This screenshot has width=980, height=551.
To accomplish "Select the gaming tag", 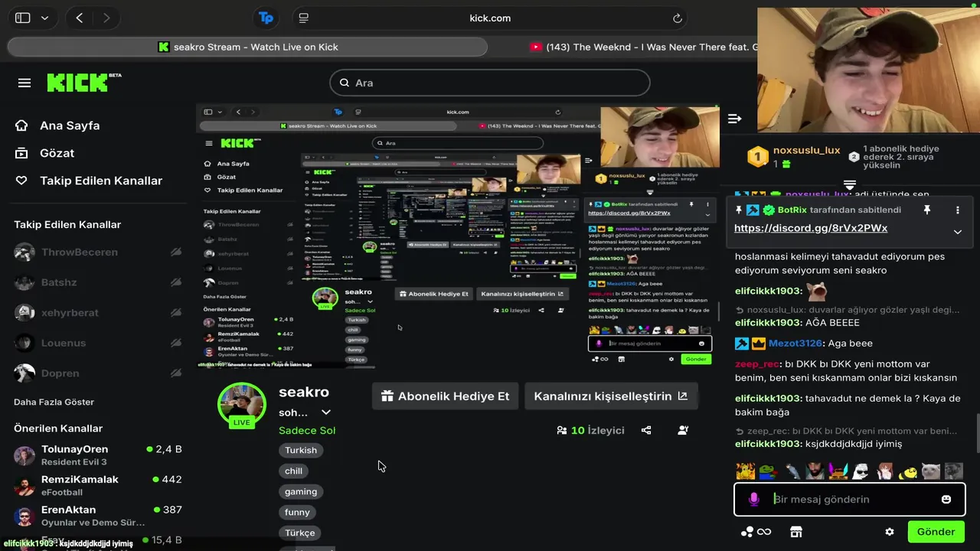I will coord(301,491).
